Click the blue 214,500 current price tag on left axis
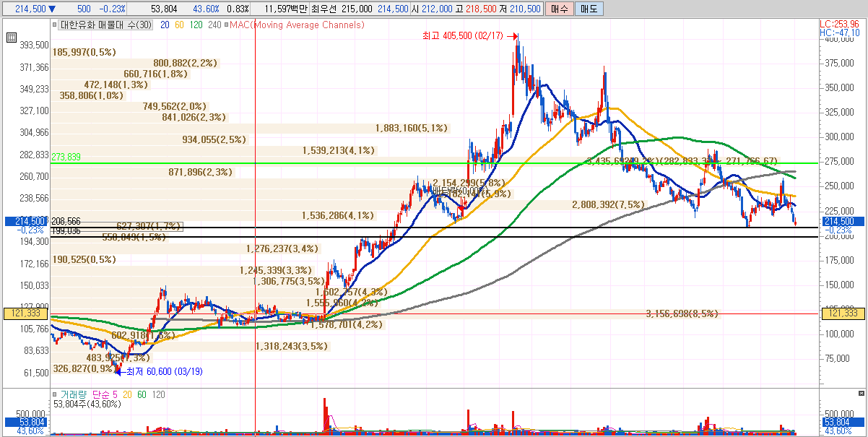The image size is (868, 437). (25, 221)
